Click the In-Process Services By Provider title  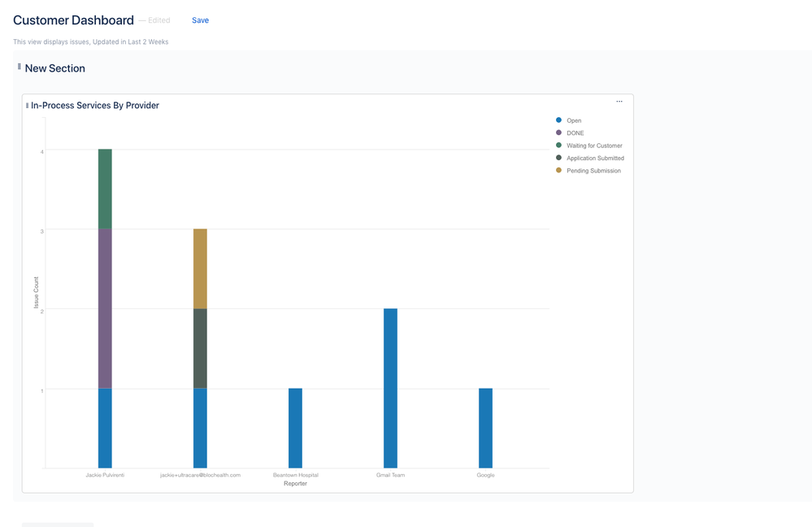click(95, 105)
